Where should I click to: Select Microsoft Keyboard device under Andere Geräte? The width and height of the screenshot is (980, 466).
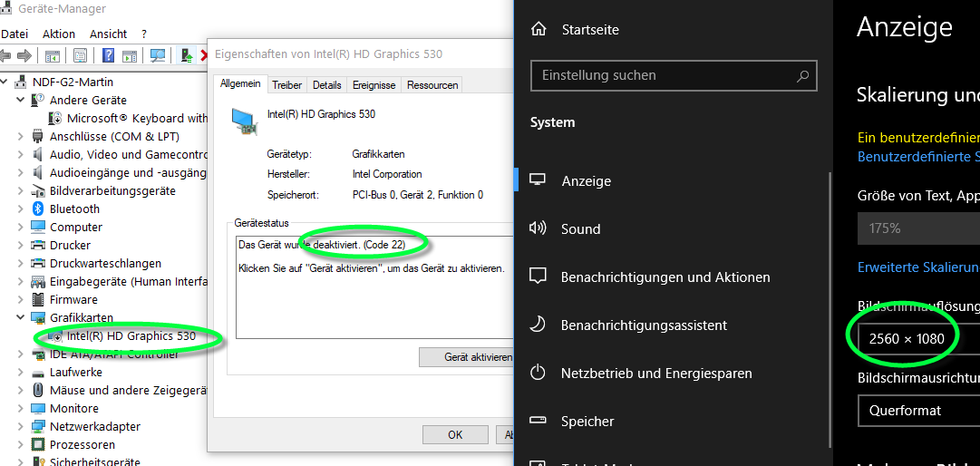[137, 118]
